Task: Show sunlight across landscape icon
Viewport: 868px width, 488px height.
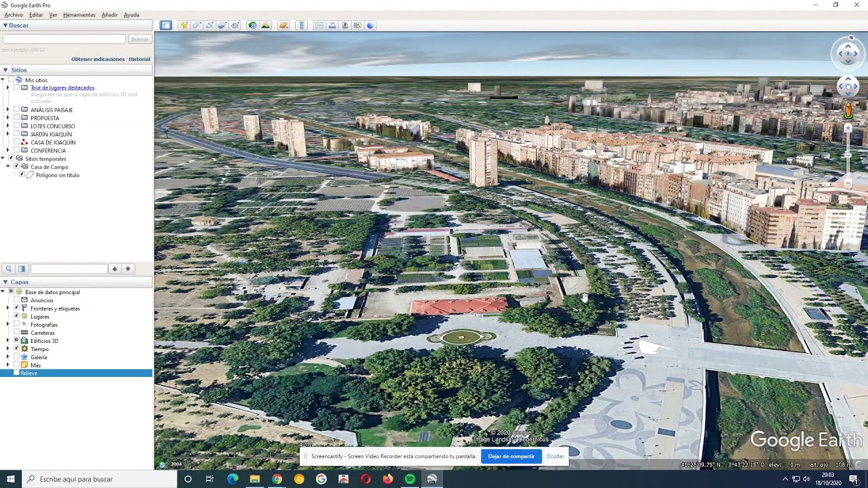Action: tap(265, 25)
